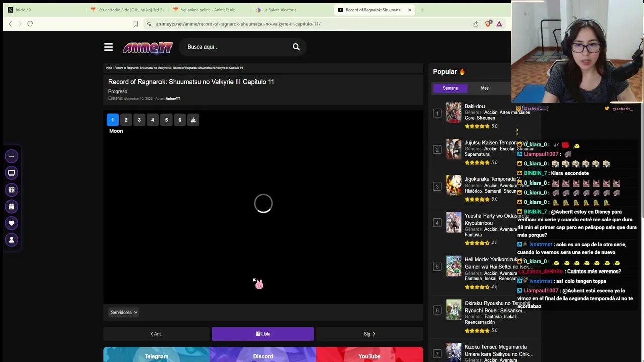644x362 pixels.
Task: Select server option 5
Action: [x=166, y=120]
